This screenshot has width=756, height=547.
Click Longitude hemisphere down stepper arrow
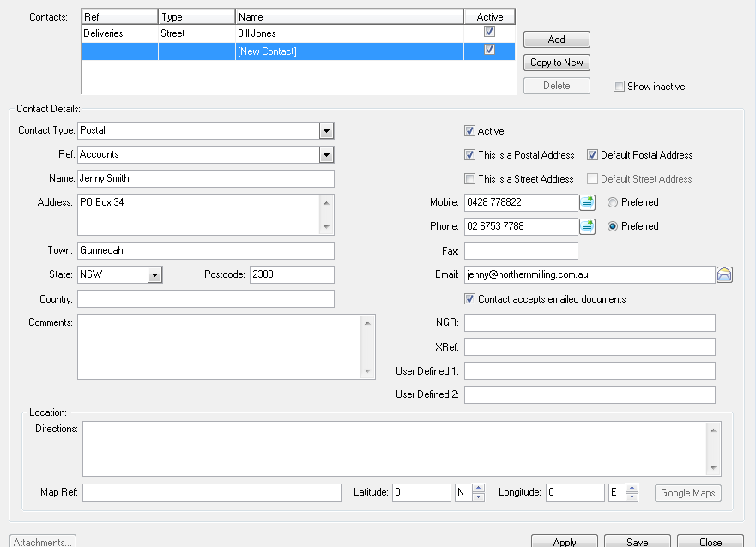coord(632,496)
